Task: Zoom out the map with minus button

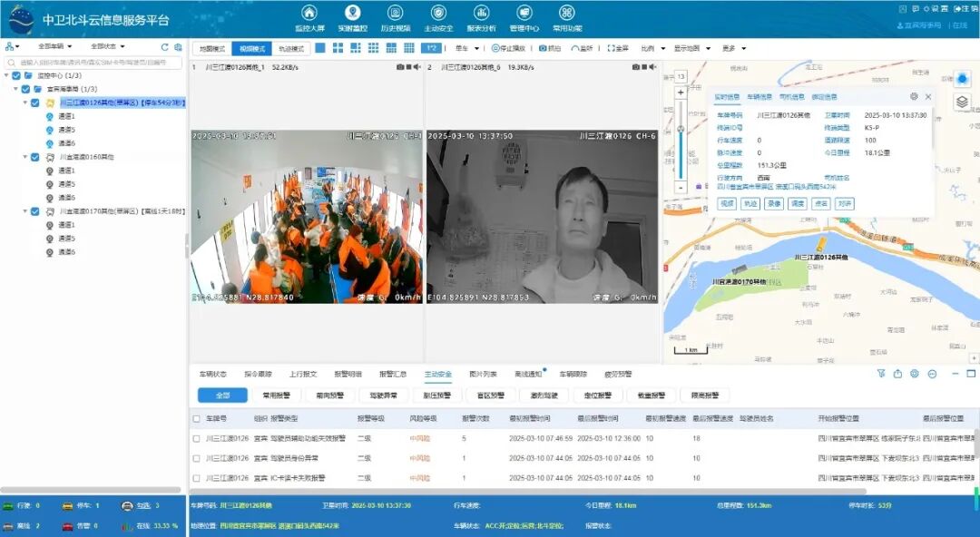Action: tap(681, 187)
